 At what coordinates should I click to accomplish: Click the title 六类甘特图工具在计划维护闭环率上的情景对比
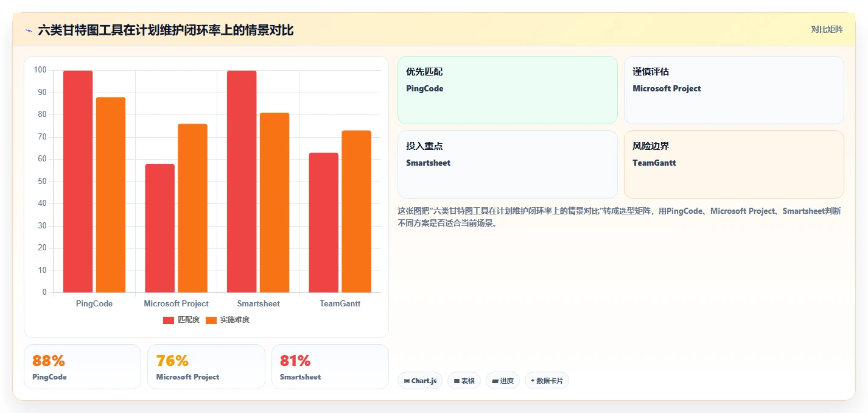tap(166, 30)
